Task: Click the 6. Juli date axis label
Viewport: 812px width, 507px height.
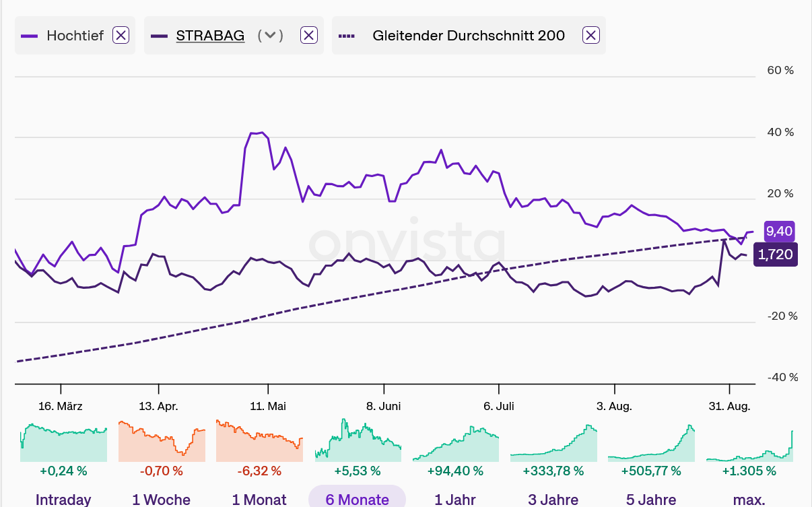Action: click(499, 406)
